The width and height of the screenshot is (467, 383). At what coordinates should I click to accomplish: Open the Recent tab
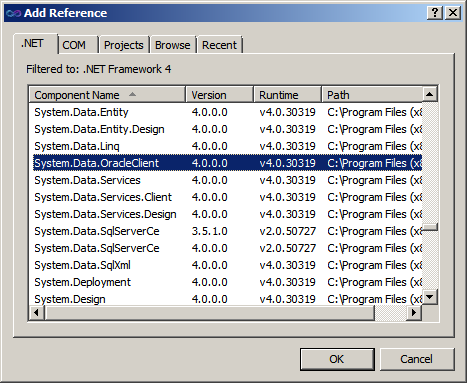pos(219,45)
